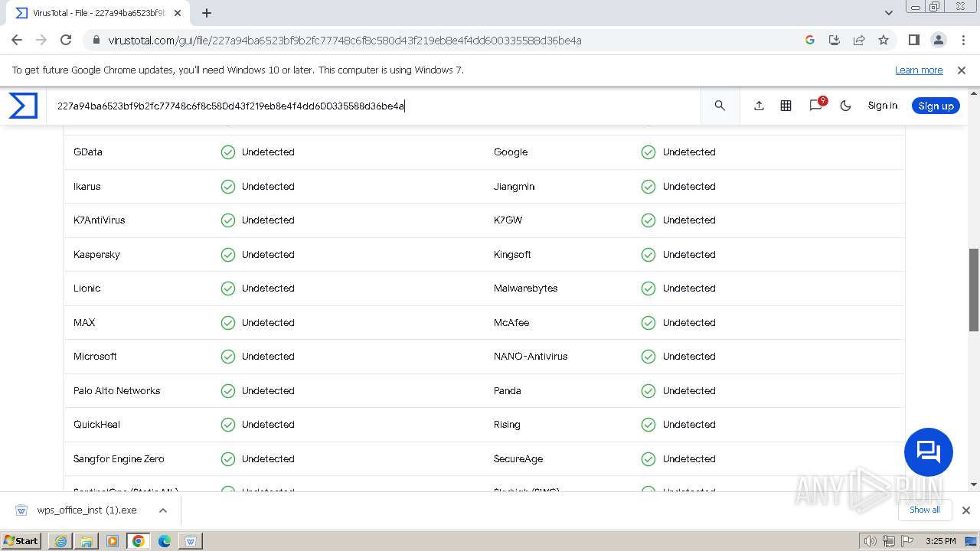Screen dimensions: 980x551
Task: Open the tab search chevron
Action: [888, 13]
